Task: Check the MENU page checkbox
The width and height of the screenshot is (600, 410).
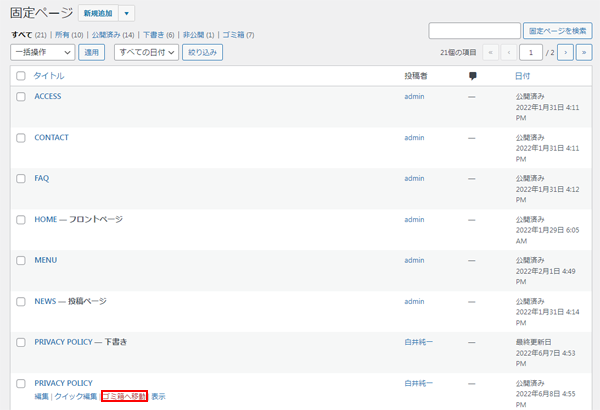Action: 21,260
